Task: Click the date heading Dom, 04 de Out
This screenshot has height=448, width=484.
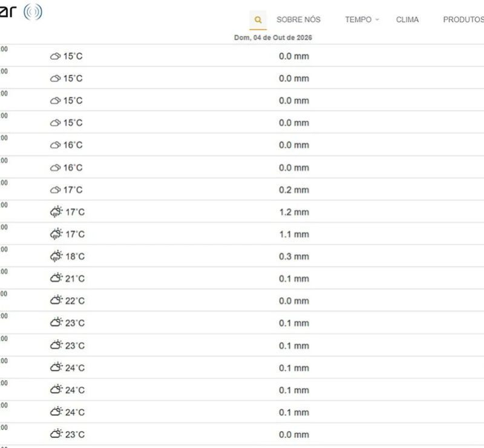Action: click(x=273, y=38)
